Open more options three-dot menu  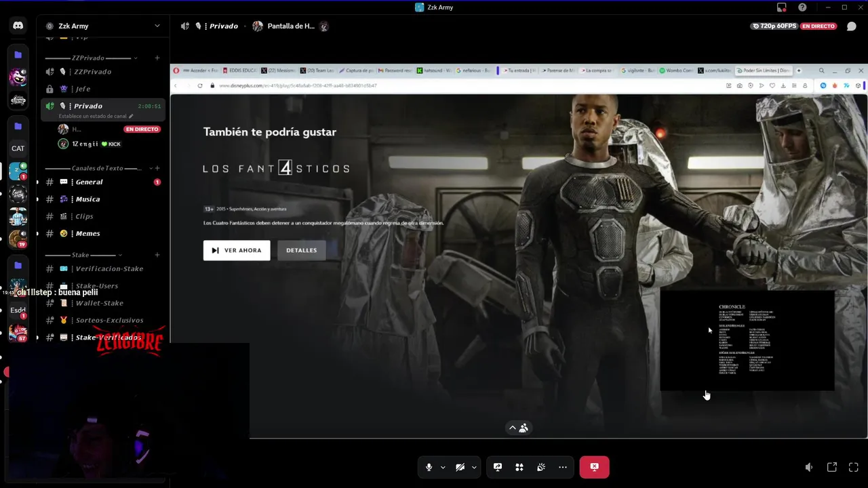[x=563, y=467]
